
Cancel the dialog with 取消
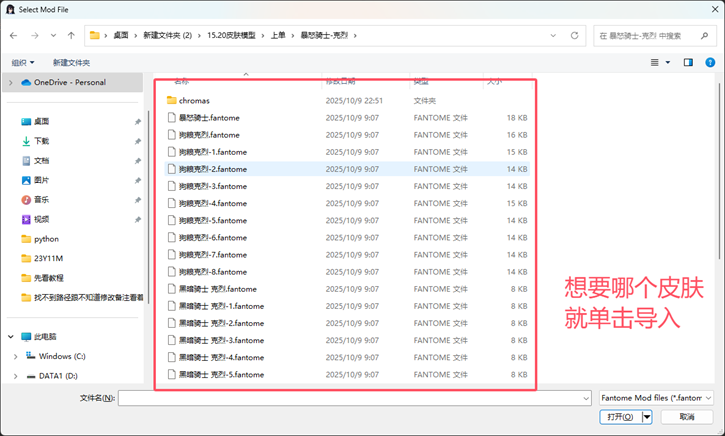(x=687, y=417)
